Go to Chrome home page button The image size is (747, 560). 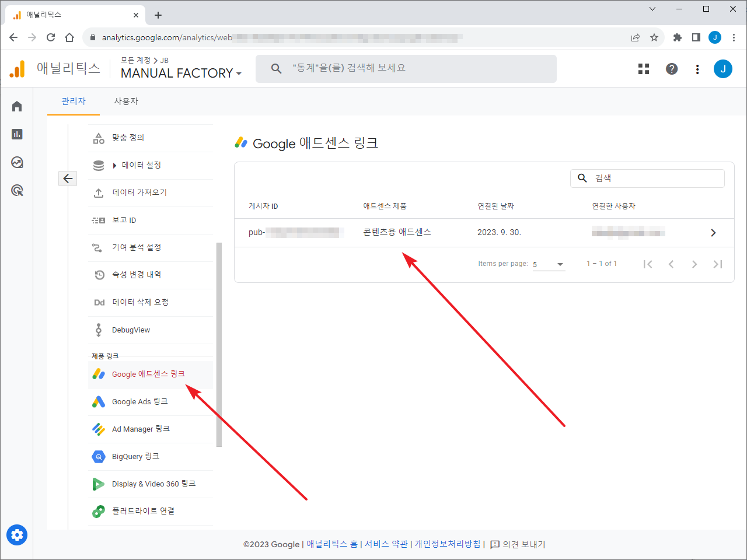point(69,37)
